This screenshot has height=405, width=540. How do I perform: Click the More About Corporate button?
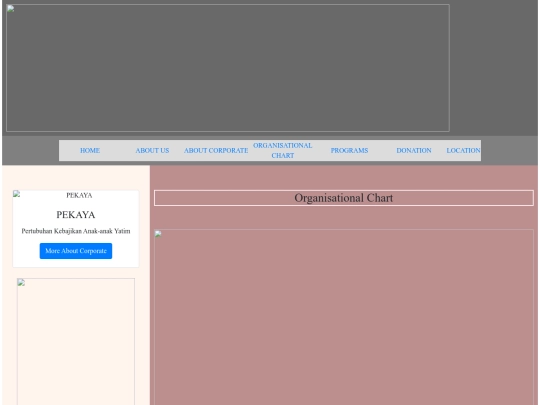(x=76, y=251)
